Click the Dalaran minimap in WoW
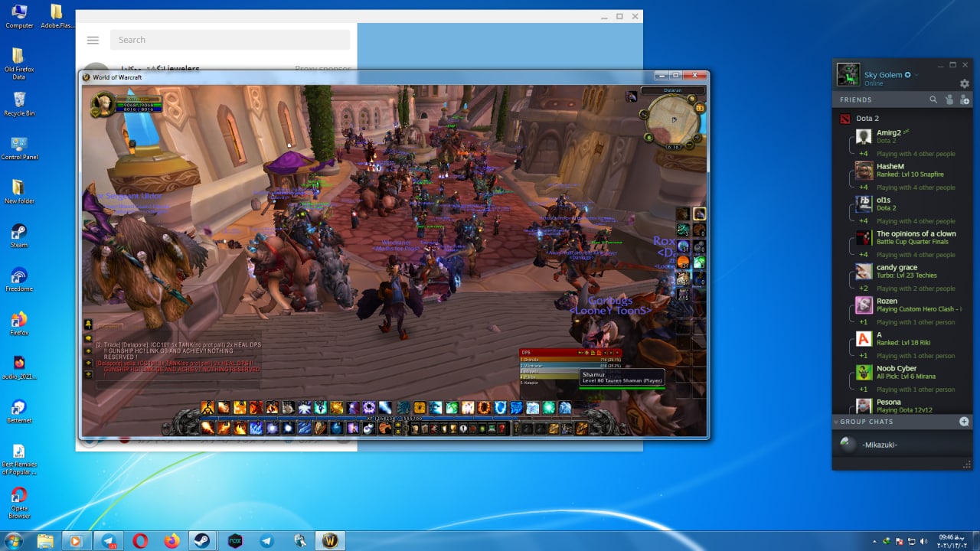This screenshot has width=980, height=551. 673,119
